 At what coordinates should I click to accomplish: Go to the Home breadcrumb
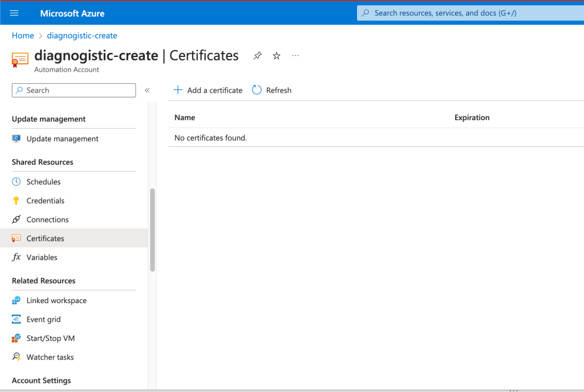point(23,36)
